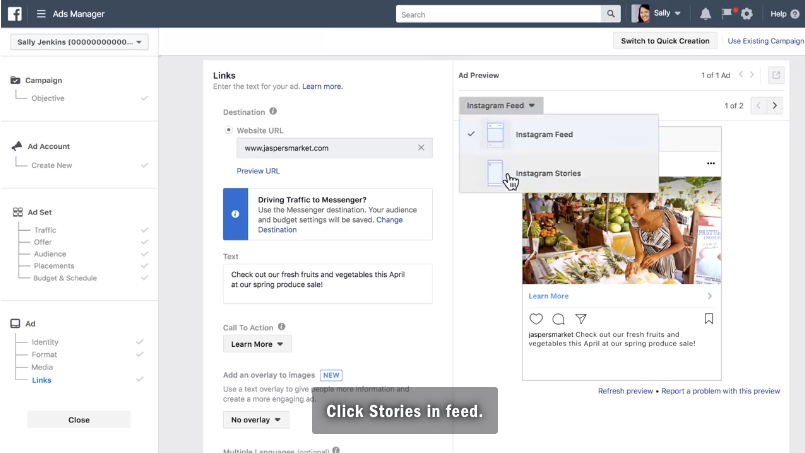Click the Facebook logo icon
Screen dimensions: 805x453
point(15,14)
